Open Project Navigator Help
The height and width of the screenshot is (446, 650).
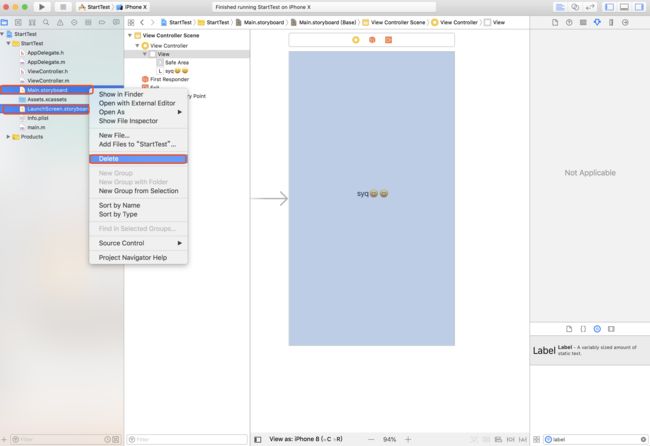coord(138,257)
